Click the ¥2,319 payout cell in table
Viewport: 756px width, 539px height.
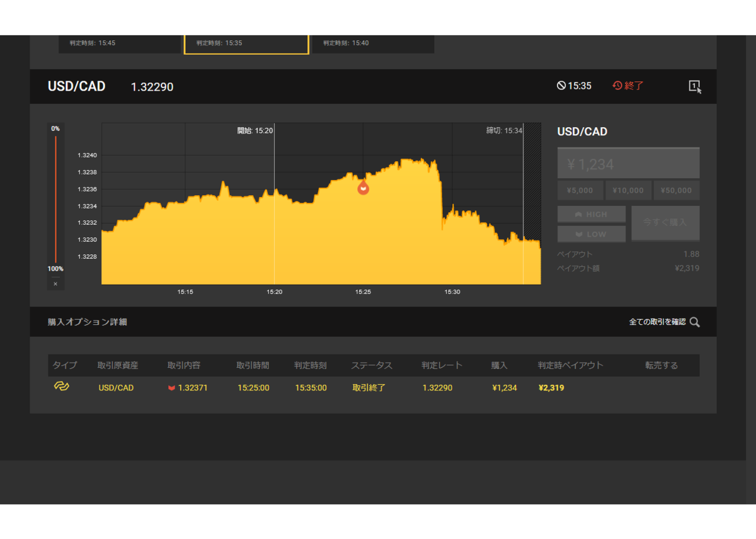coord(551,388)
